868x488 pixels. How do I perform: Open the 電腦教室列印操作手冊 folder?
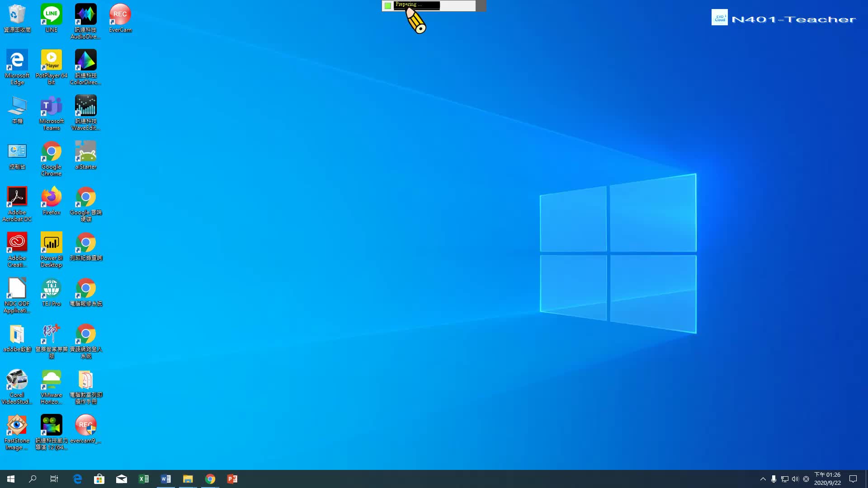pos(85,386)
